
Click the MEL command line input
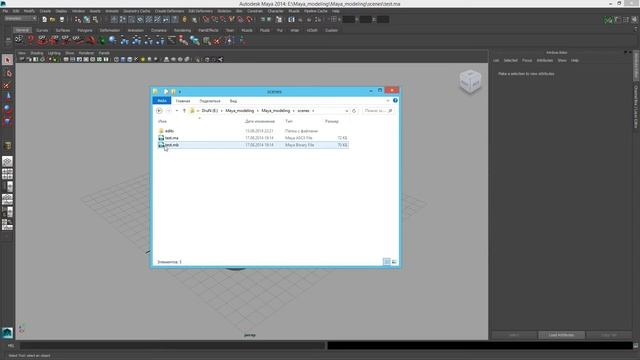tap(173, 346)
